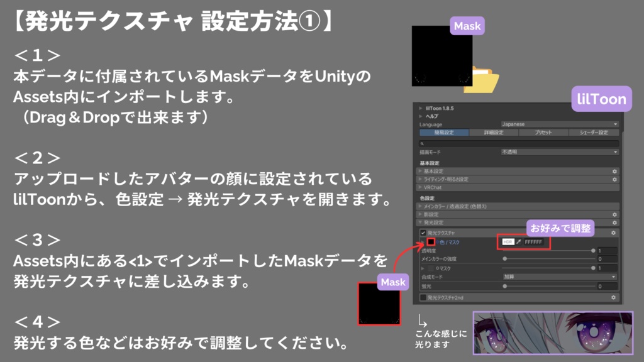
Task: Click the eyedropper icon beside the HDR button
Action: tap(518, 242)
